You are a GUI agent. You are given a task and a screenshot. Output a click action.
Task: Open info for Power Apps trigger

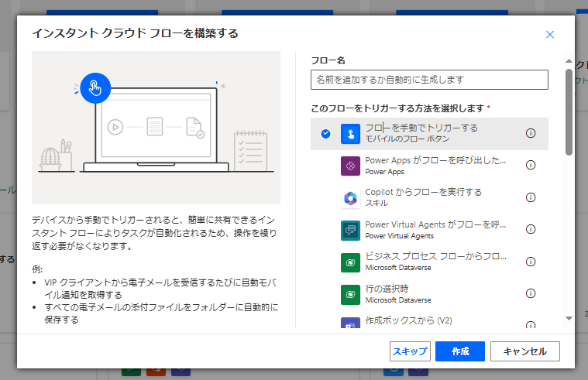531,165
